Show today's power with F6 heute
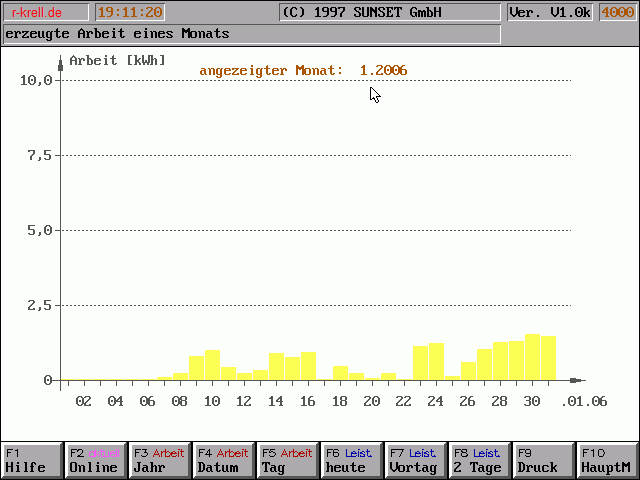Viewport: 640px width, 480px height. coord(351,460)
